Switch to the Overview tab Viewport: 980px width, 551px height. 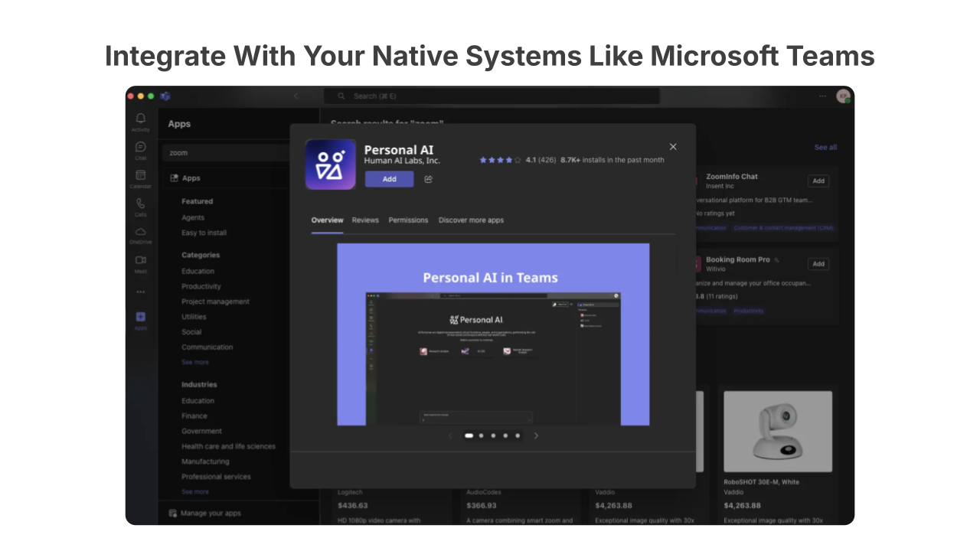click(327, 220)
